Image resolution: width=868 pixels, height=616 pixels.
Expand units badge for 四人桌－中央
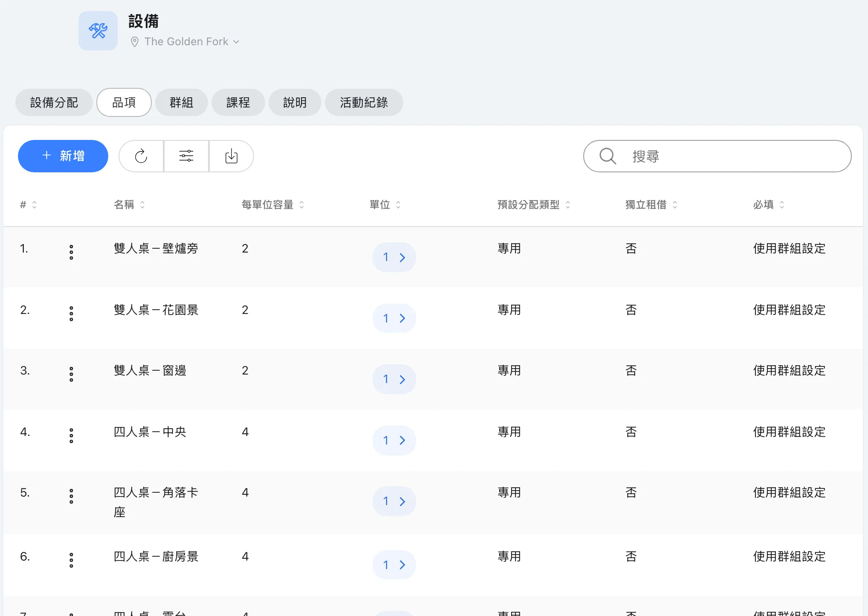point(394,440)
